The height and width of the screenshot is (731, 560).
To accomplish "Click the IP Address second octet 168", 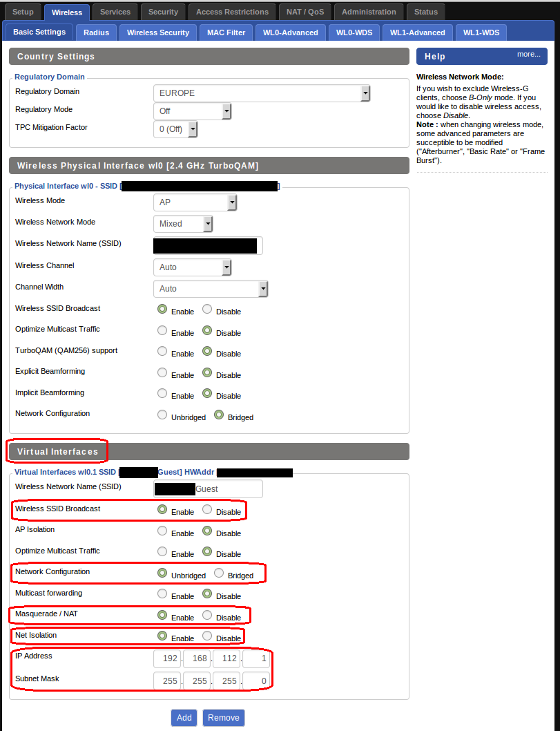I will (197, 658).
